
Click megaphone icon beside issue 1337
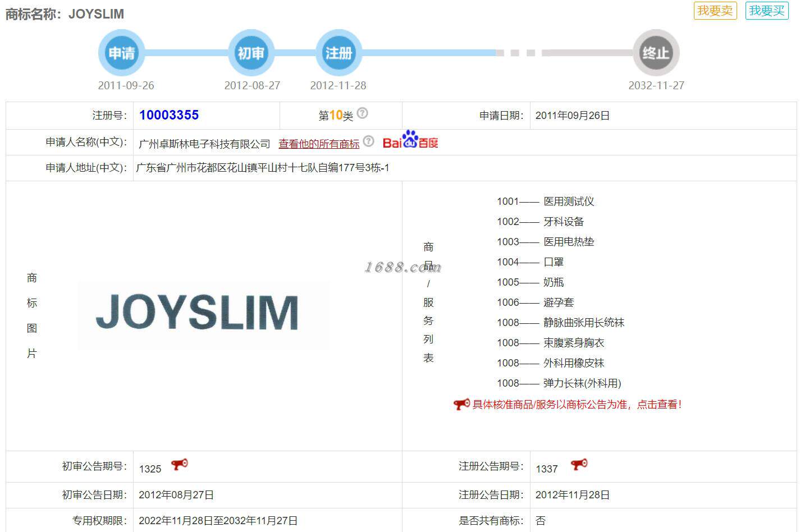pyautogui.click(x=579, y=465)
